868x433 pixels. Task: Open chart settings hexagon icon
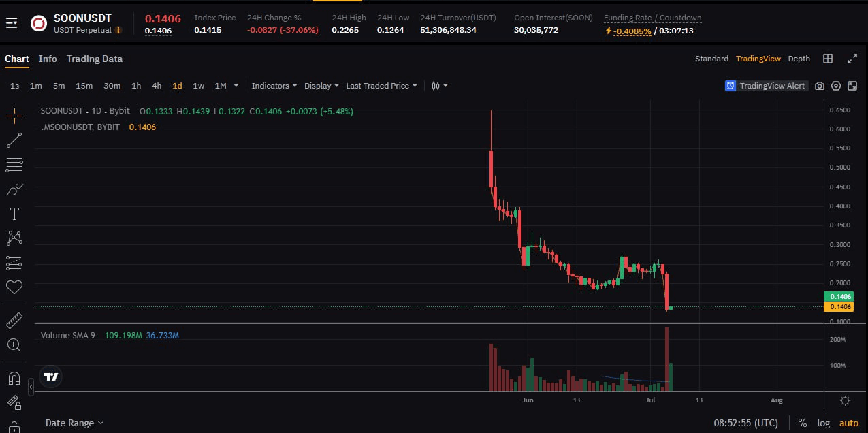click(835, 86)
